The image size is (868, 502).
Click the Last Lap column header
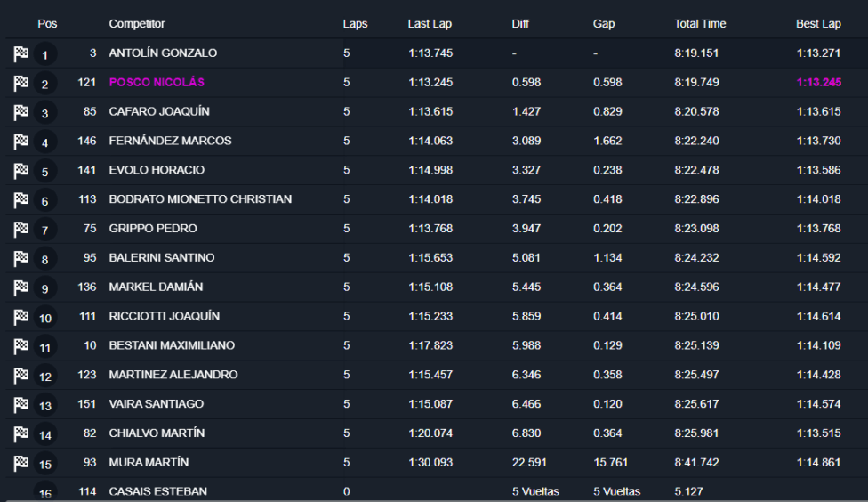[x=430, y=24]
